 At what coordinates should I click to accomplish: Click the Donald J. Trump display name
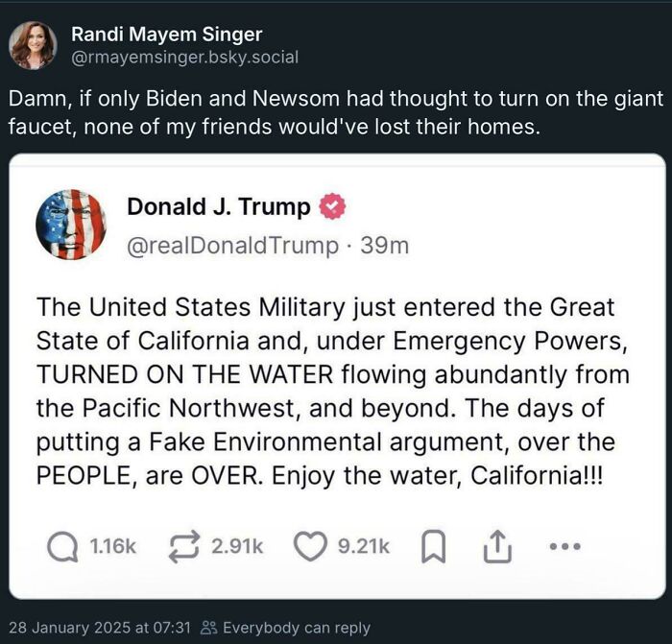click(x=219, y=207)
